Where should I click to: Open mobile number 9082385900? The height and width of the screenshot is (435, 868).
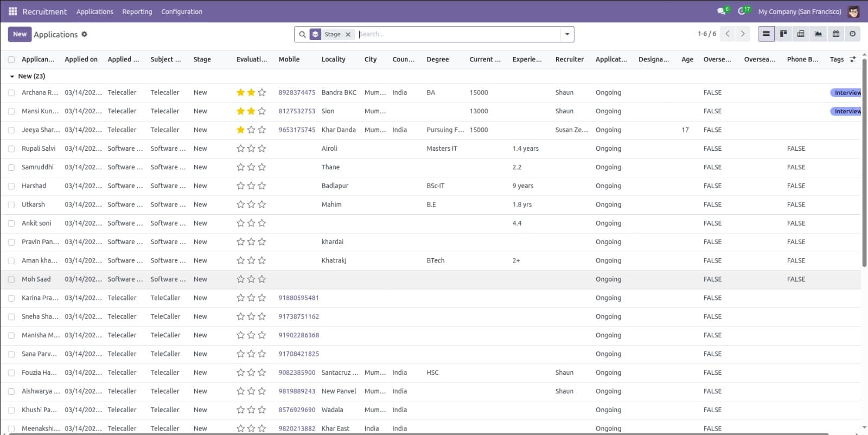pyautogui.click(x=297, y=373)
